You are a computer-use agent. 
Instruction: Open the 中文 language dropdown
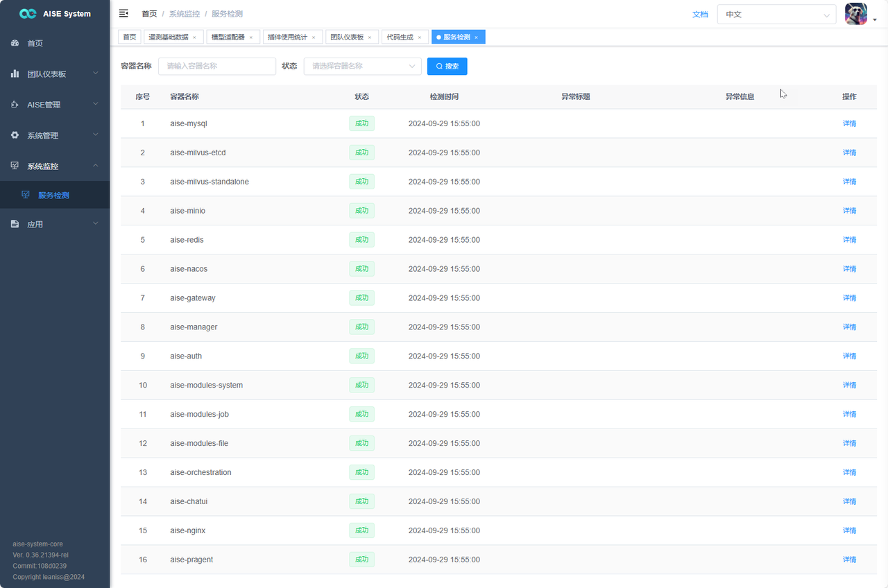point(776,15)
